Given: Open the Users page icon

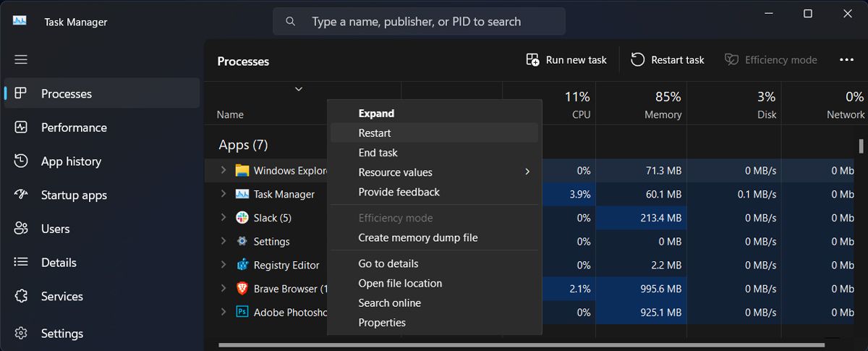Looking at the screenshot, I should [x=21, y=229].
